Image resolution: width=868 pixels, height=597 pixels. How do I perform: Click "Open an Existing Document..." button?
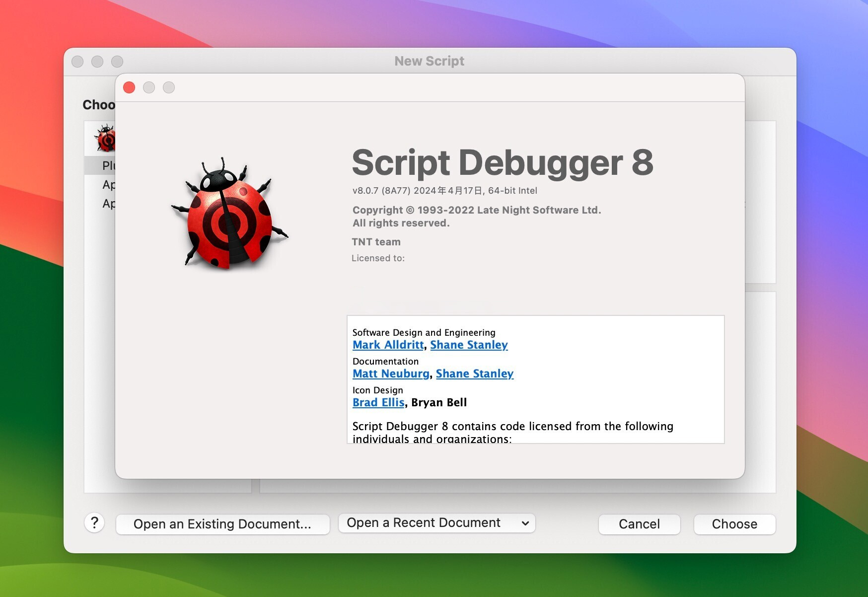point(222,523)
